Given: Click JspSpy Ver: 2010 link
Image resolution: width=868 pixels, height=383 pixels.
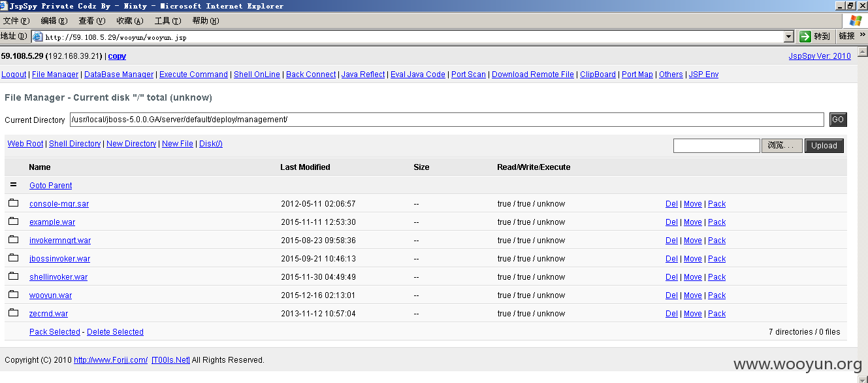Looking at the screenshot, I should (x=820, y=56).
